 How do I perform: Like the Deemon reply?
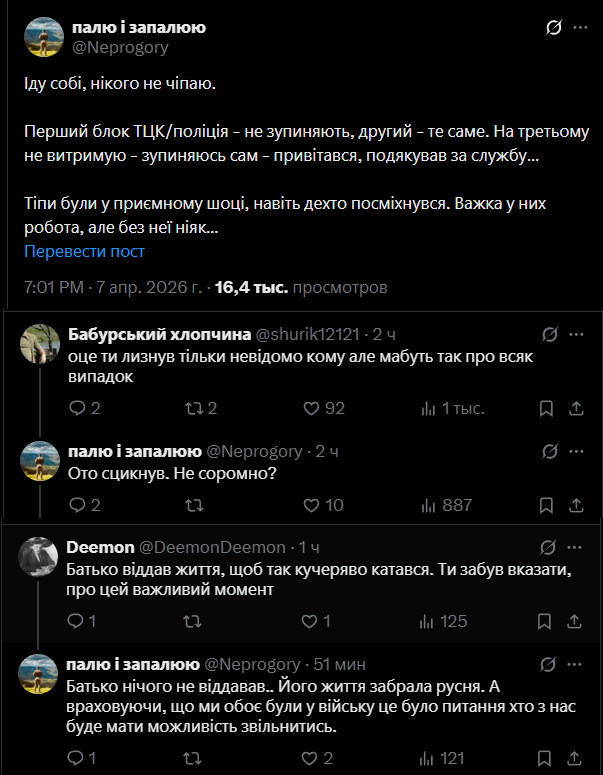point(311,621)
